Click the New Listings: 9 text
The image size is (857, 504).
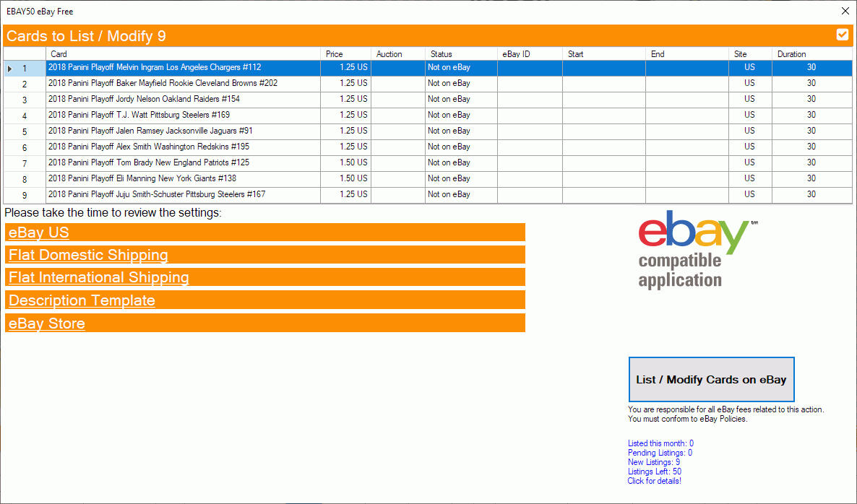(x=654, y=462)
